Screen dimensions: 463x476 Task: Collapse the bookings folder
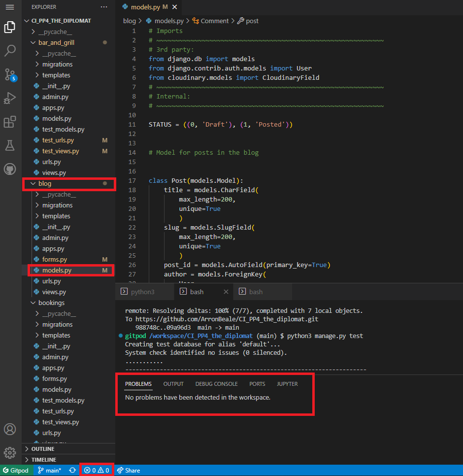pyautogui.click(x=68, y=303)
